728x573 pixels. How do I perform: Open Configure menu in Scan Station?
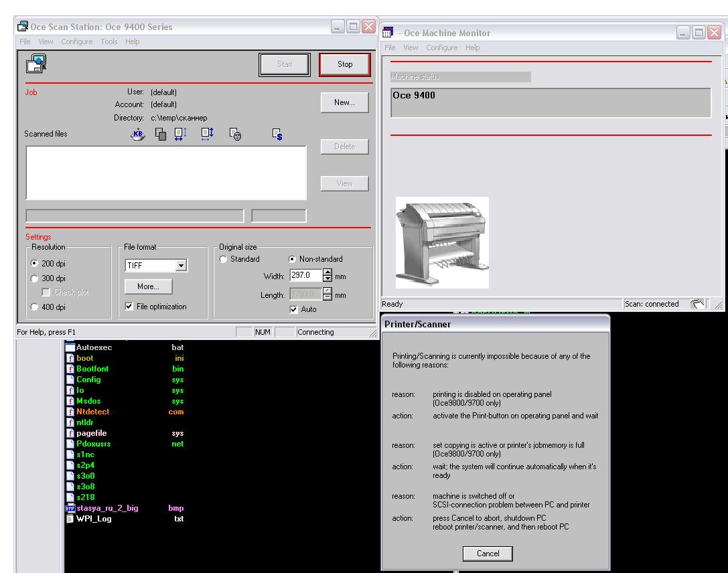tap(76, 42)
